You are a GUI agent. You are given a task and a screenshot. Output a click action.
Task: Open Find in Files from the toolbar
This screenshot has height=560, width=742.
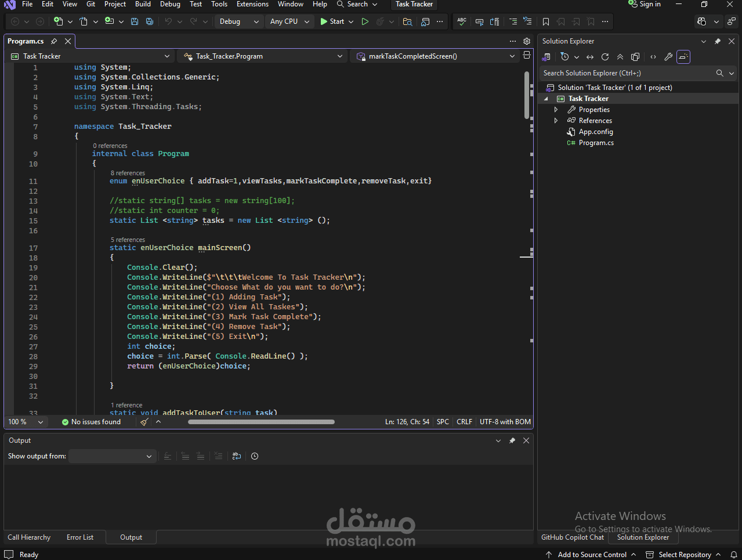(407, 21)
